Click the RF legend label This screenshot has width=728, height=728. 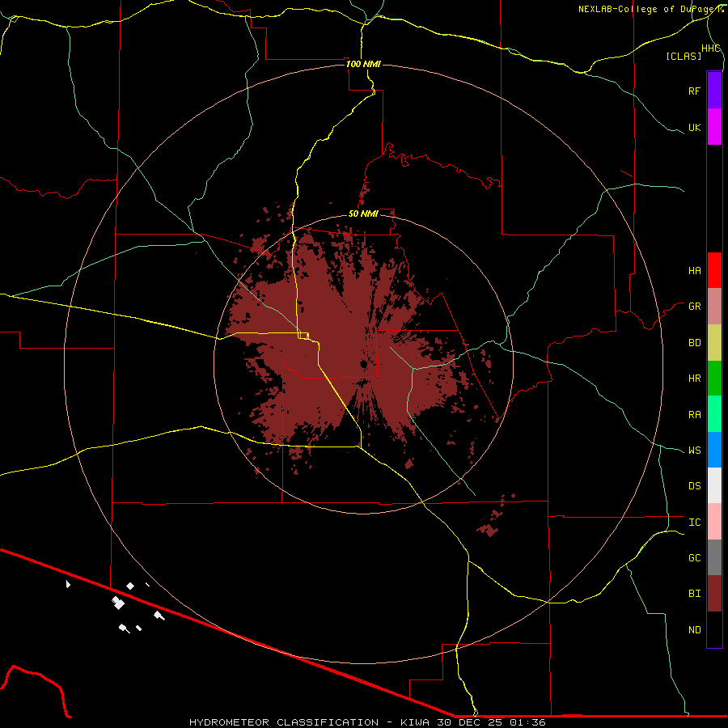coord(694,91)
